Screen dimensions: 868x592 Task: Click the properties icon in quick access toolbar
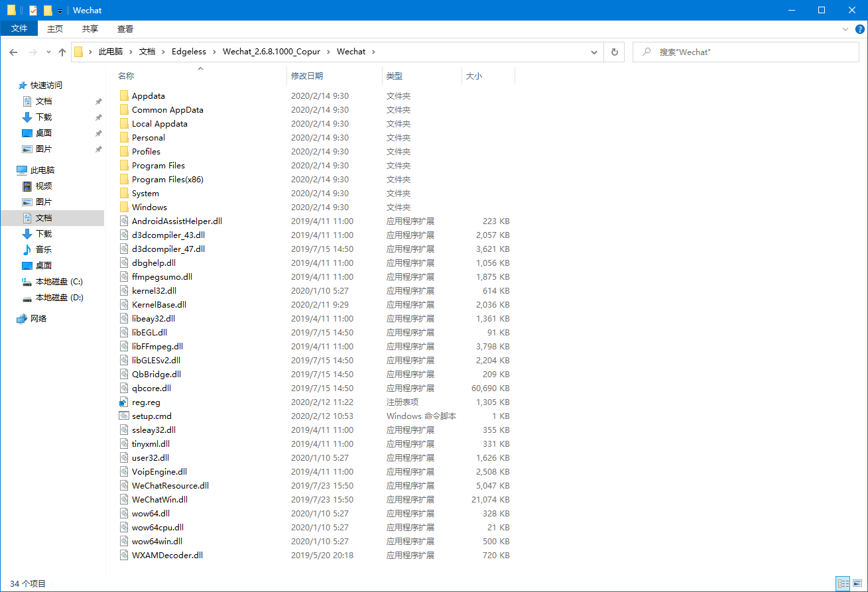tap(33, 11)
